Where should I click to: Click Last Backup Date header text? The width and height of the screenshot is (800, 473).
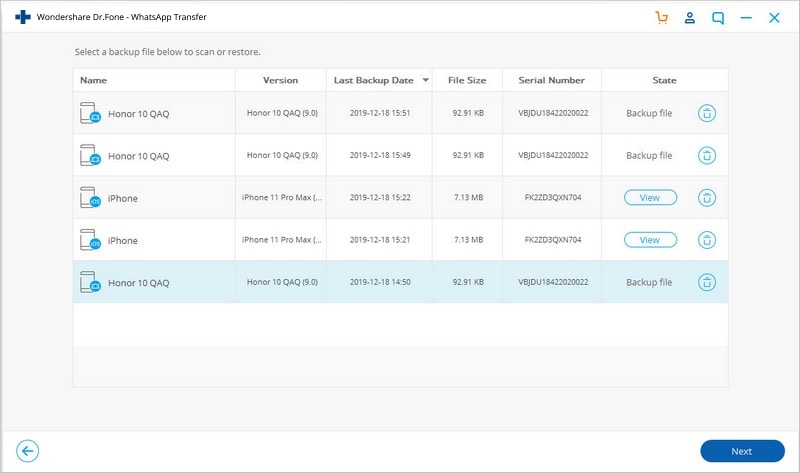point(373,80)
